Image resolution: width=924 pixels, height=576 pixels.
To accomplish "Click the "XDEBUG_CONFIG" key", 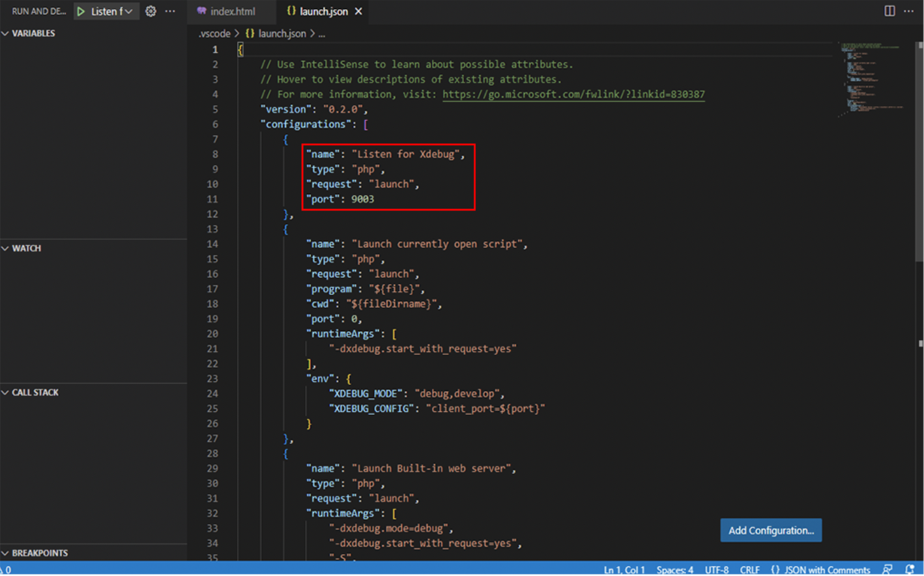I will (x=371, y=409).
